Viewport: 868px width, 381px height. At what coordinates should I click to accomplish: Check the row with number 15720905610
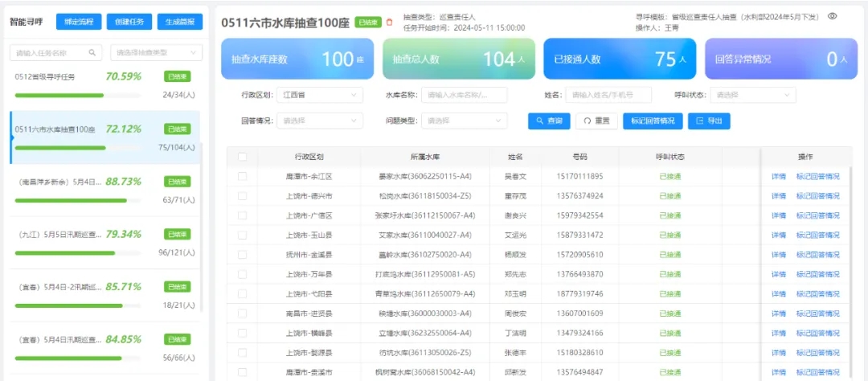243,255
